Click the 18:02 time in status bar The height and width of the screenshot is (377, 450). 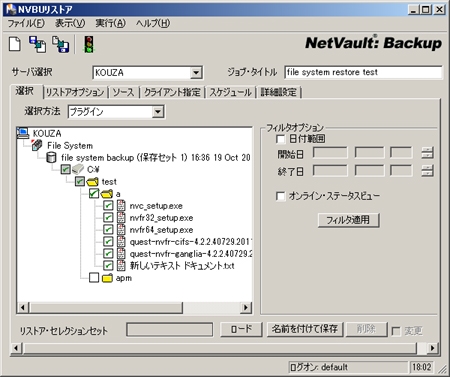[x=422, y=367]
